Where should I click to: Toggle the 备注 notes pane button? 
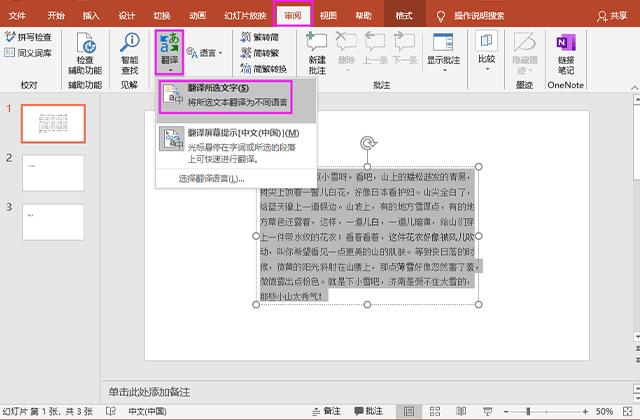(x=326, y=411)
